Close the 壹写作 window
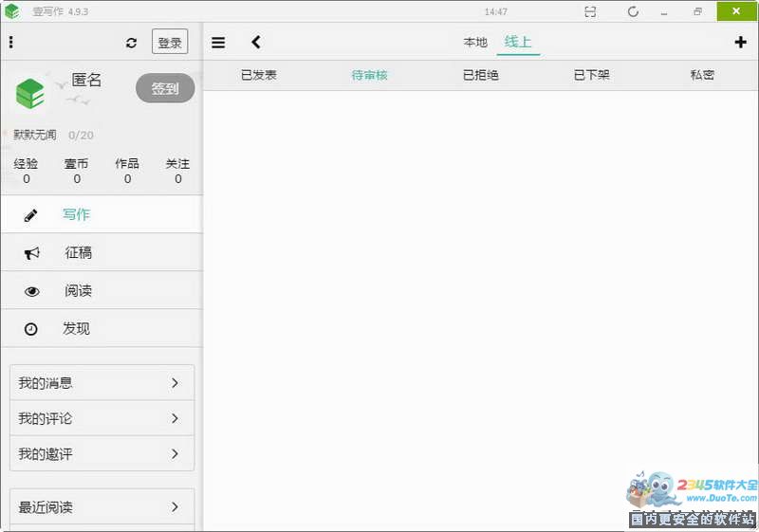Image resolution: width=759 pixels, height=532 pixels. (737, 11)
